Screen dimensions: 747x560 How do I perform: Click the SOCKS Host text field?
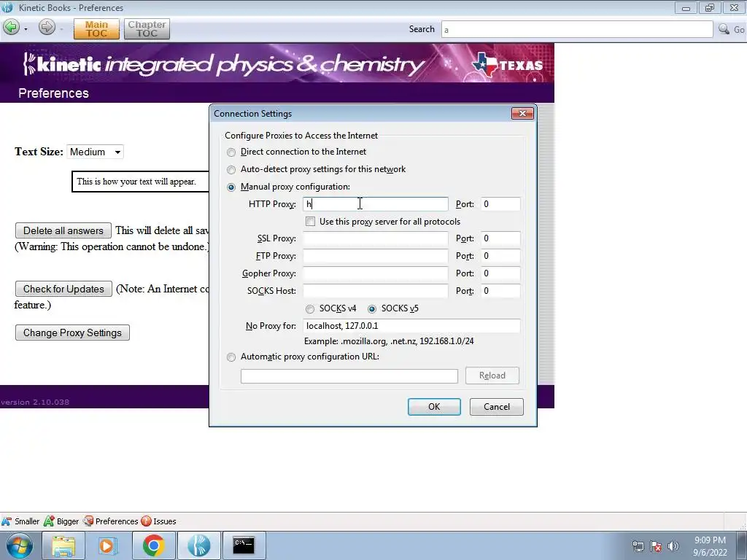coord(376,291)
